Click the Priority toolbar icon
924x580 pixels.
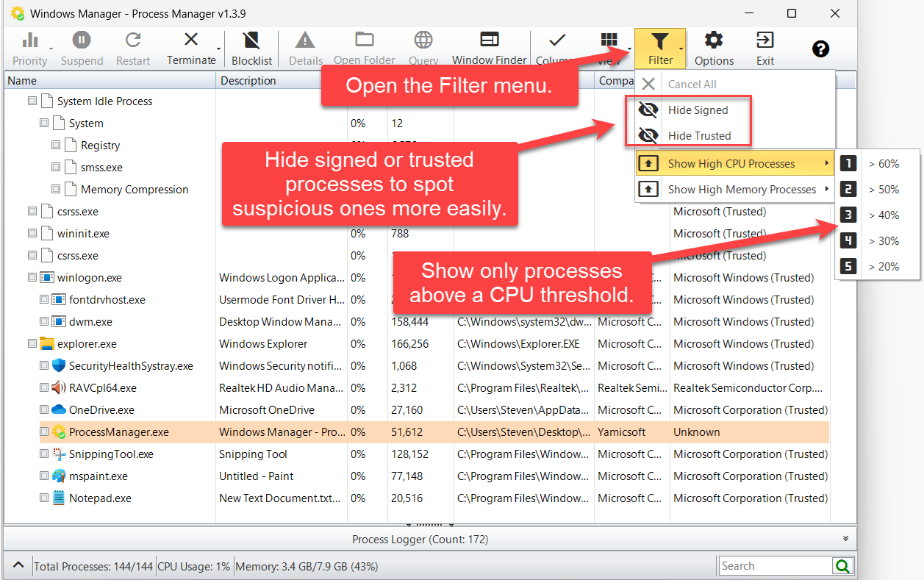click(30, 40)
